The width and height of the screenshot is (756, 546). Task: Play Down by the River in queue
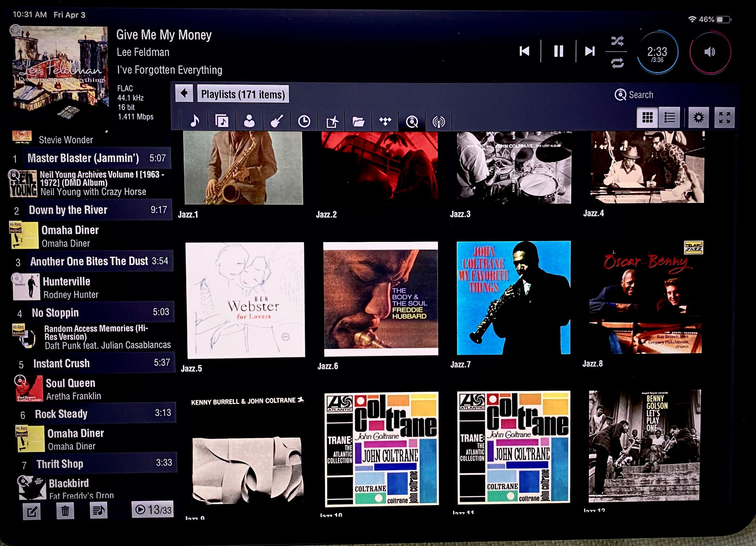tap(98, 210)
